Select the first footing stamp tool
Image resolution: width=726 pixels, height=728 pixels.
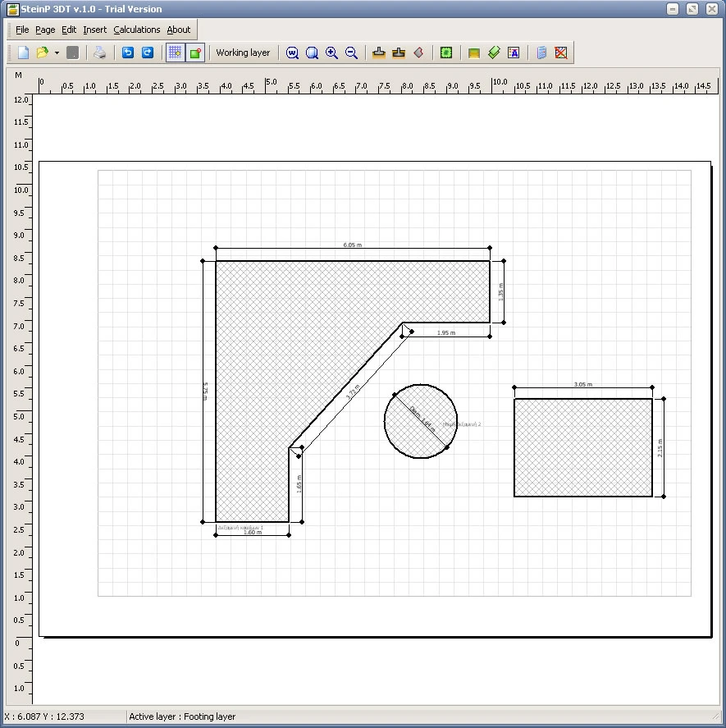pyautogui.click(x=379, y=53)
